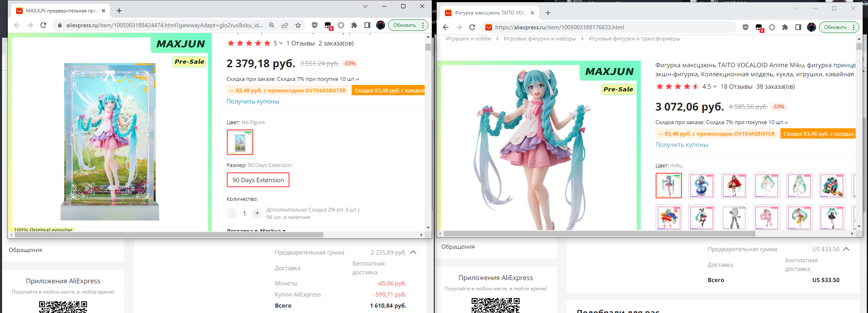Open the '1 Отзывы' reviews link

300,43
